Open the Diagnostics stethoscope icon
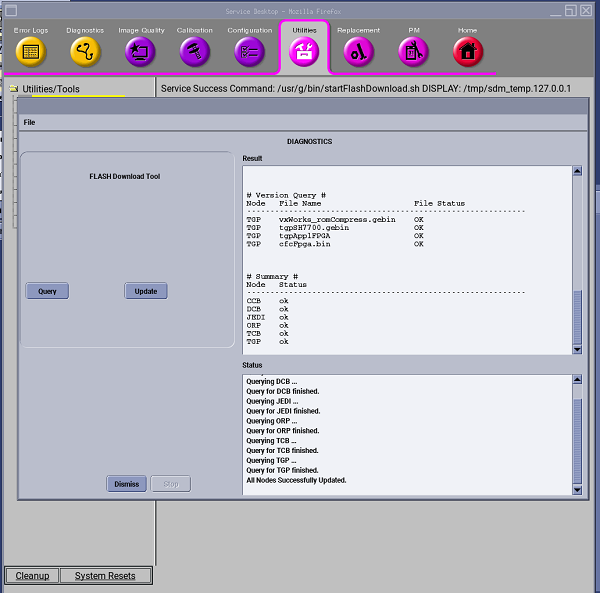 pos(85,50)
